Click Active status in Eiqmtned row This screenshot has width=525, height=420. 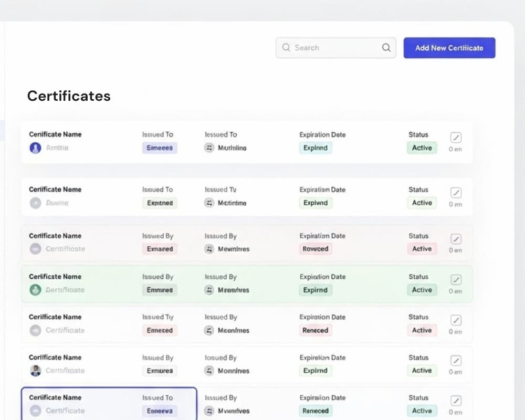(x=422, y=203)
